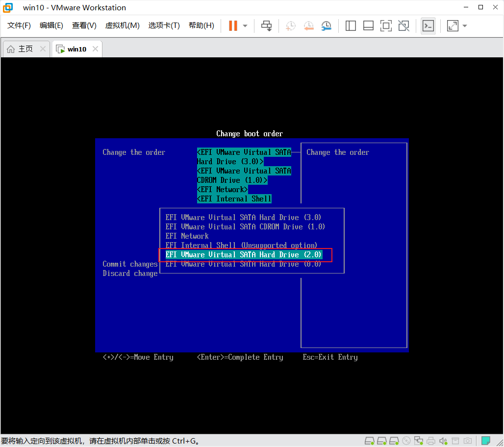Click the Unity mode toolbar icon
This screenshot has width=504, height=447.
403,25
